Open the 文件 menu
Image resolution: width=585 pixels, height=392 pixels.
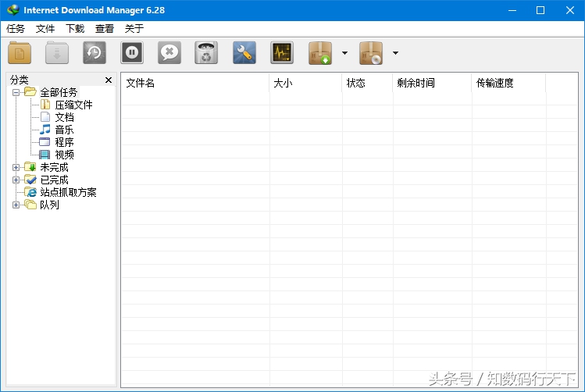pos(45,29)
